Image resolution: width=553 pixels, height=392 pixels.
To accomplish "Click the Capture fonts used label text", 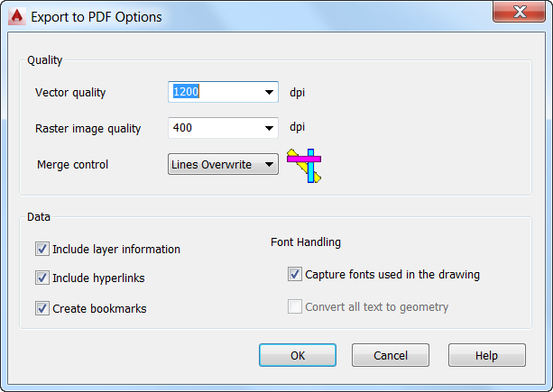I will pyautogui.click(x=392, y=275).
